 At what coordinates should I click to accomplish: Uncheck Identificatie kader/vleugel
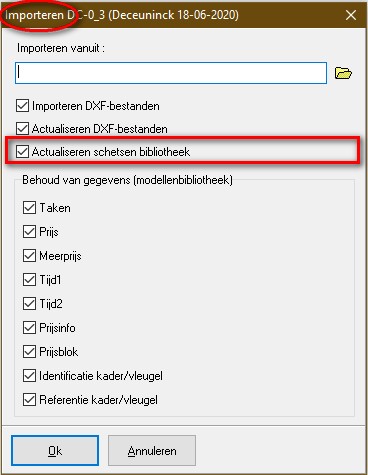click(29, 376)
